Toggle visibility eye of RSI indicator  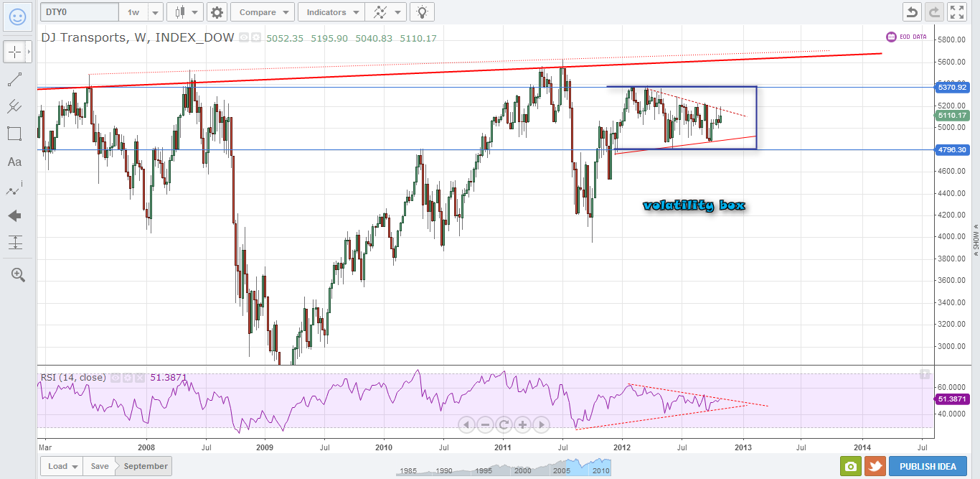(116, 378)
